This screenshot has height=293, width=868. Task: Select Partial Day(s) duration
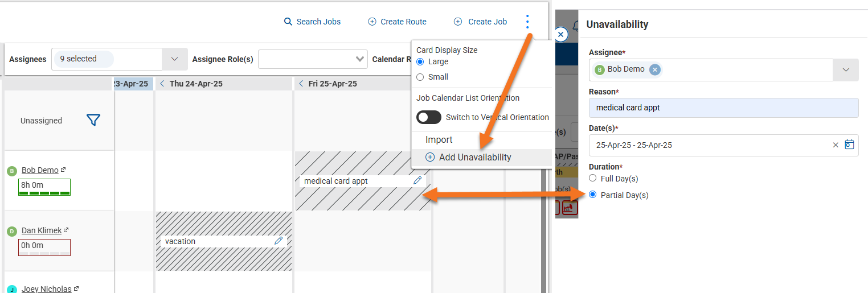(593, 195)
